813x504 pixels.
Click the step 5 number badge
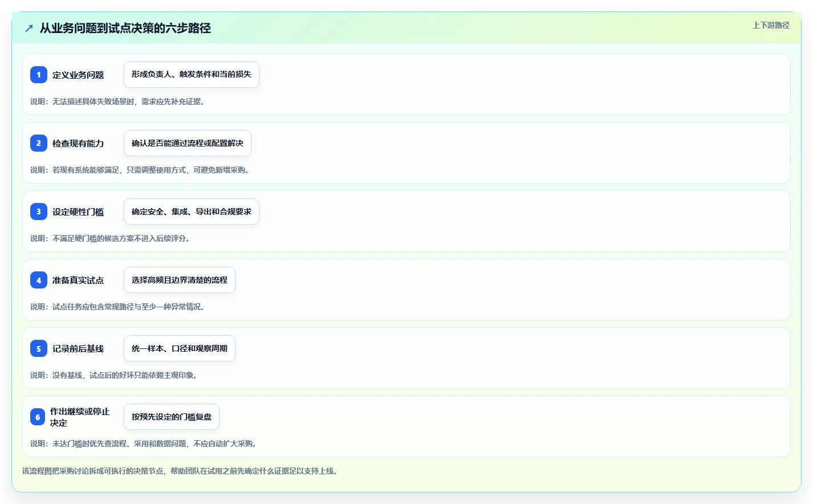39,348
